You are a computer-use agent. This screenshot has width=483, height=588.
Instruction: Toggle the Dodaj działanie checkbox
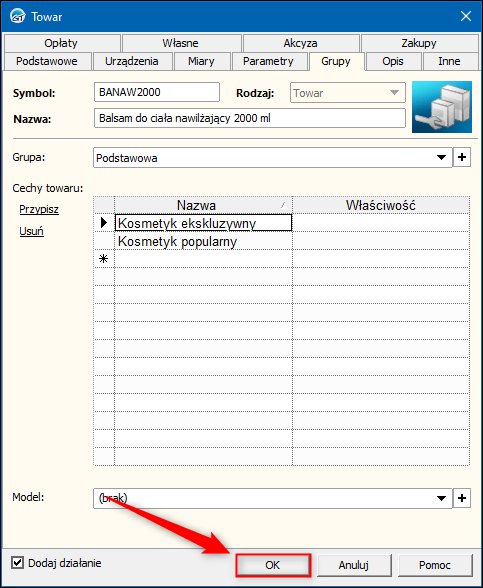(17, 563)
